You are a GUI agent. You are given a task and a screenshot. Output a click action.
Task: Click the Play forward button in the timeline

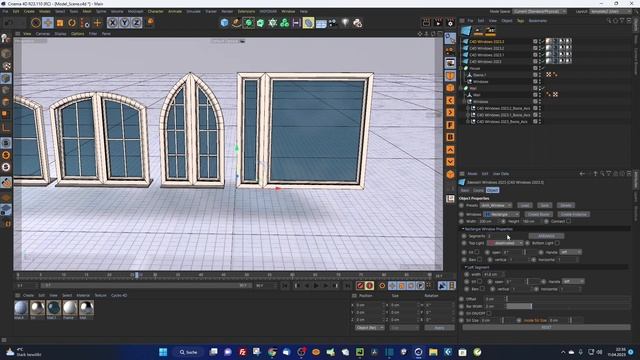[x=316, y=286]
